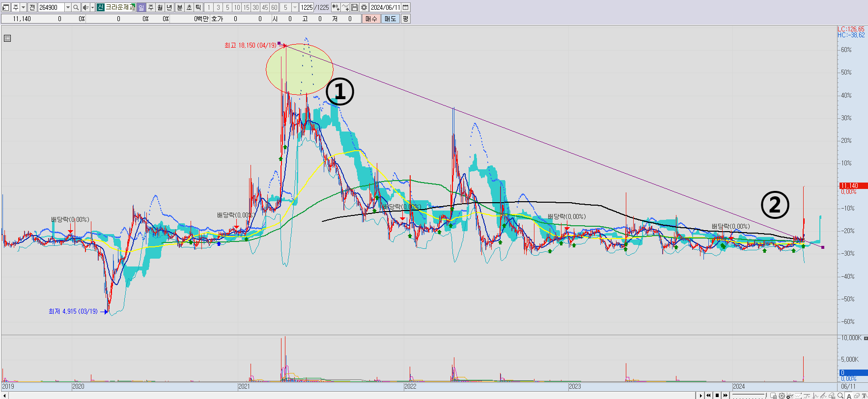Click the 전 button beside the code field

(x=32, y=7)
